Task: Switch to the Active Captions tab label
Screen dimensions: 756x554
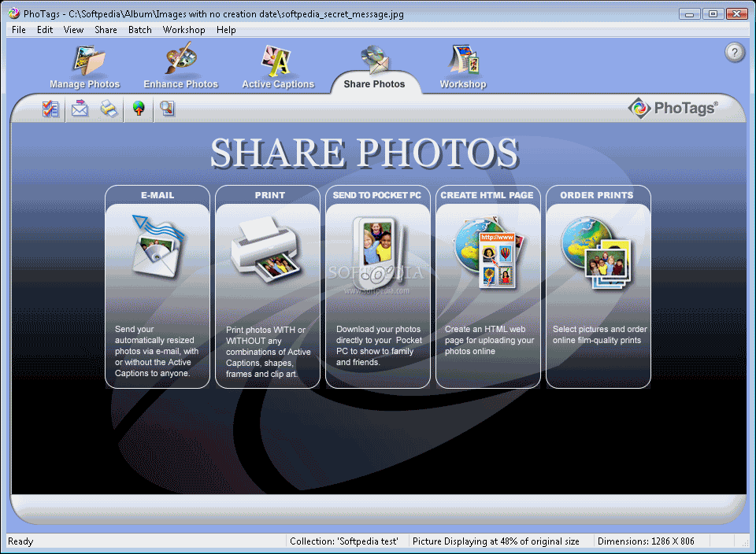Action: 278,84
